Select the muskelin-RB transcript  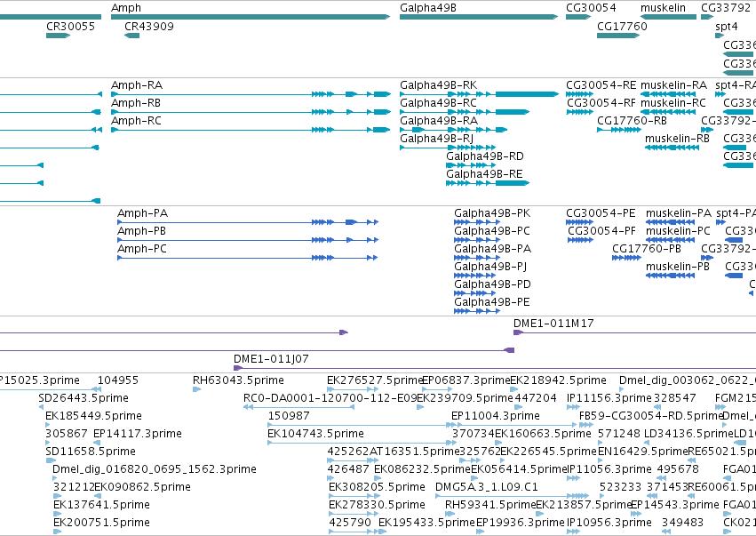[672, 148]
